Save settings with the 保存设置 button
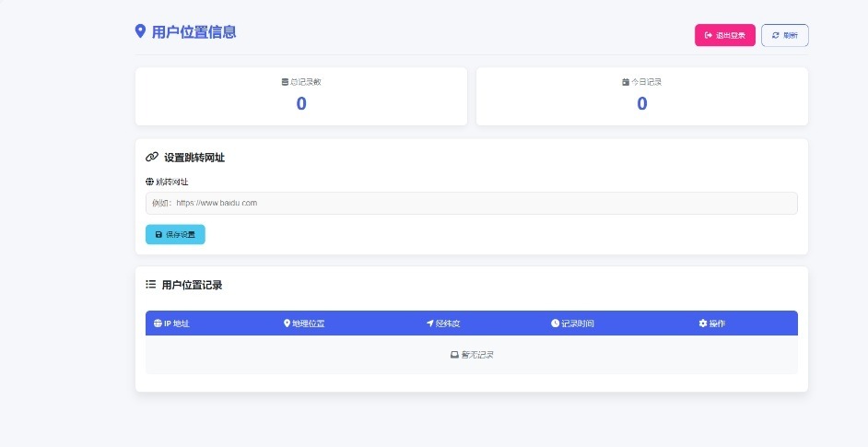This screenshot has width=868, height=447. (x=175, y=234)
